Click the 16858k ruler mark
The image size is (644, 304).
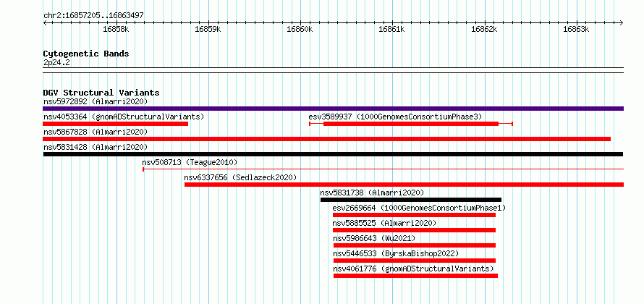coord(116,29)
